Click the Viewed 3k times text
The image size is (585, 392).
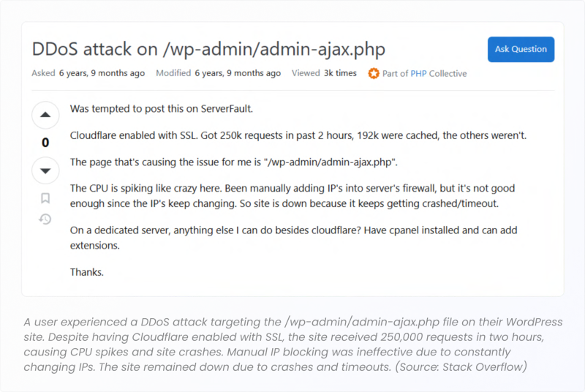(324, 73)
